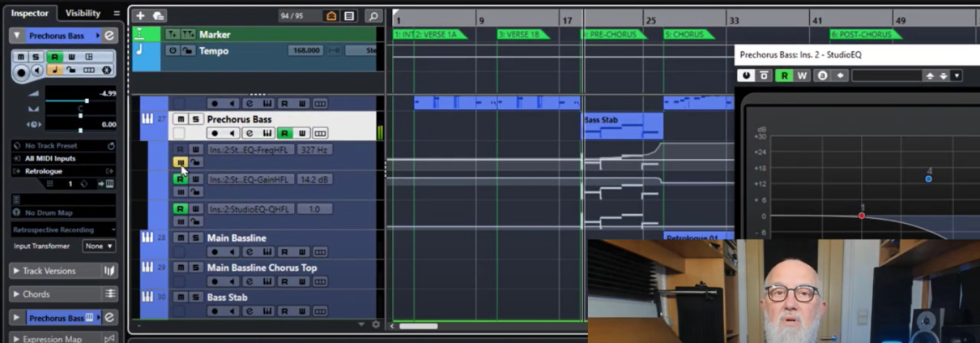980x343 pixels.
Task: Click the Add Track plus icon
Action: point(140,15)
